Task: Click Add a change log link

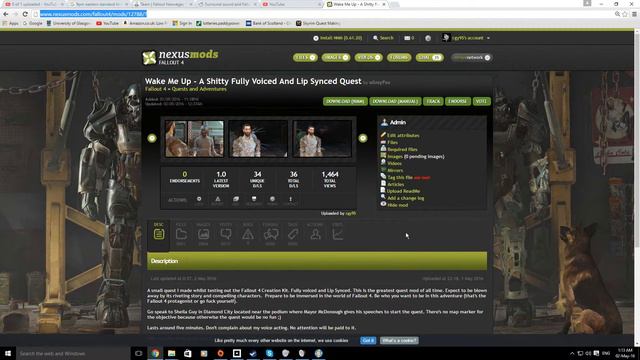Action: [405, 198]
